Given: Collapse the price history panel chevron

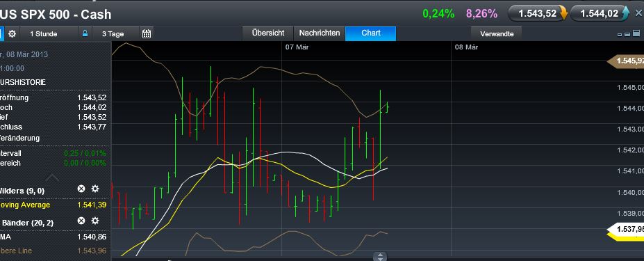Looking at the screenshot, I should (x=52, y=178).
